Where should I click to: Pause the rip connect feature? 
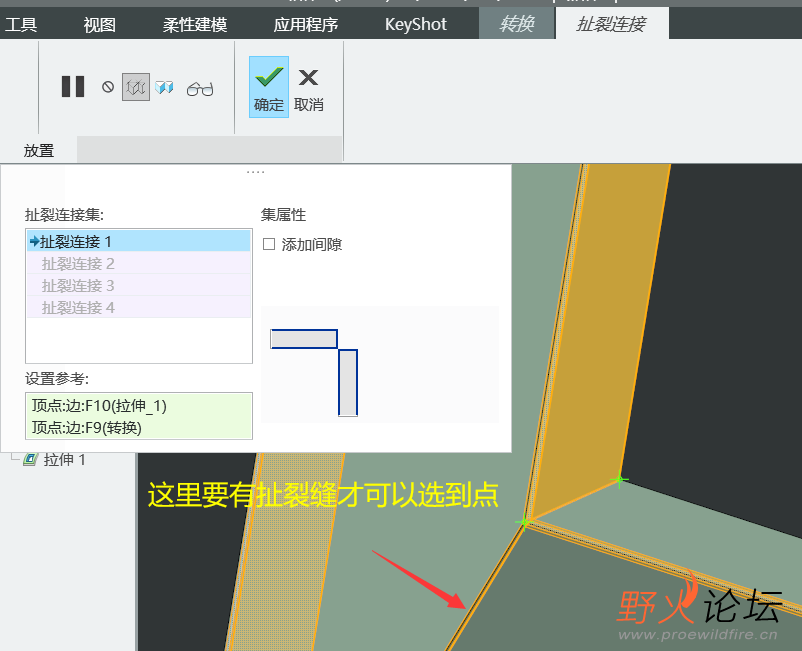pos(73,86)
